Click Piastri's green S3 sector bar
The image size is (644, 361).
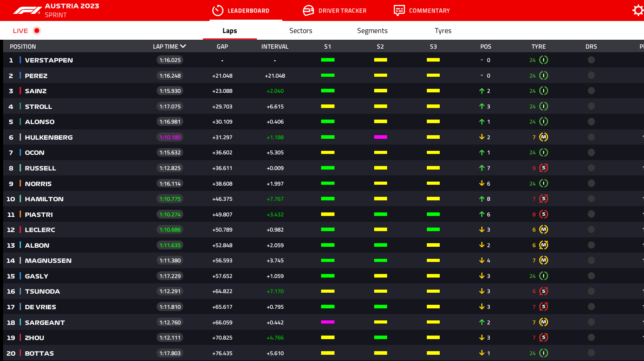coord(433,215)
